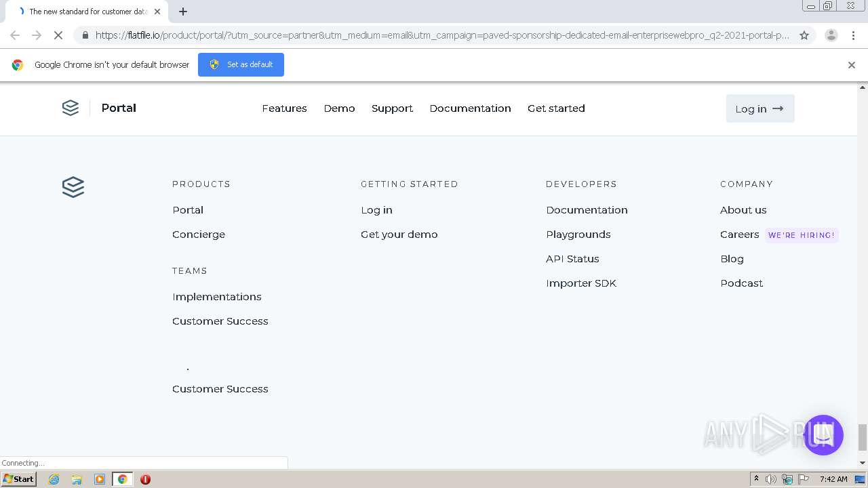868x488 pixels.
Task: Click the volume icon in system tray
Action: point(771,479)
